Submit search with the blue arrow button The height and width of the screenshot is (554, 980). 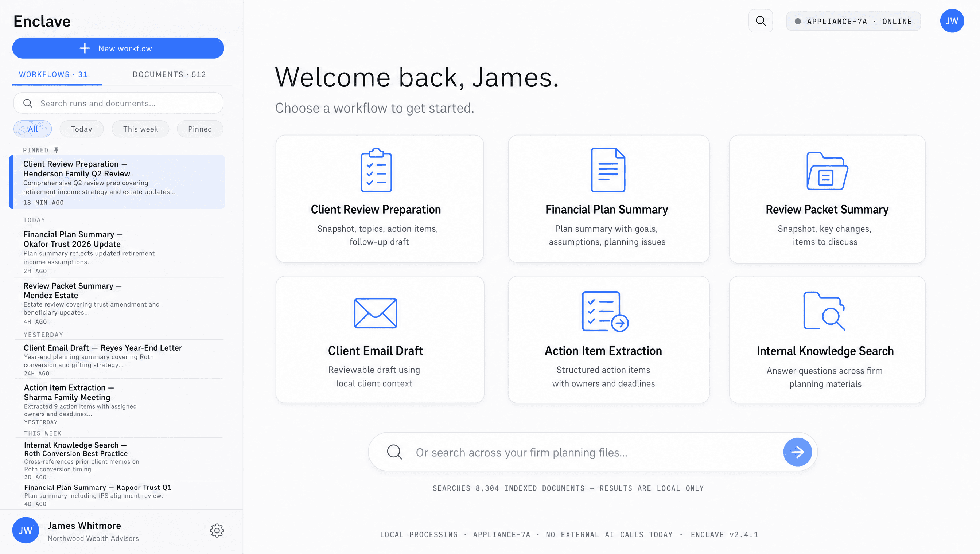(x=797, y=452)
